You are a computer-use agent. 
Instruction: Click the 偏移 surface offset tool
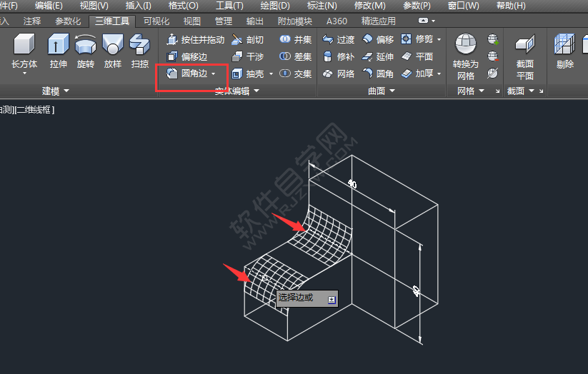378,39
